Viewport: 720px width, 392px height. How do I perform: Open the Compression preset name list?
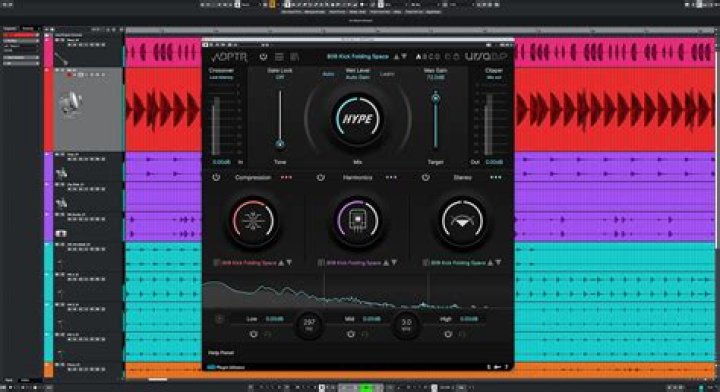click(249, 263)
